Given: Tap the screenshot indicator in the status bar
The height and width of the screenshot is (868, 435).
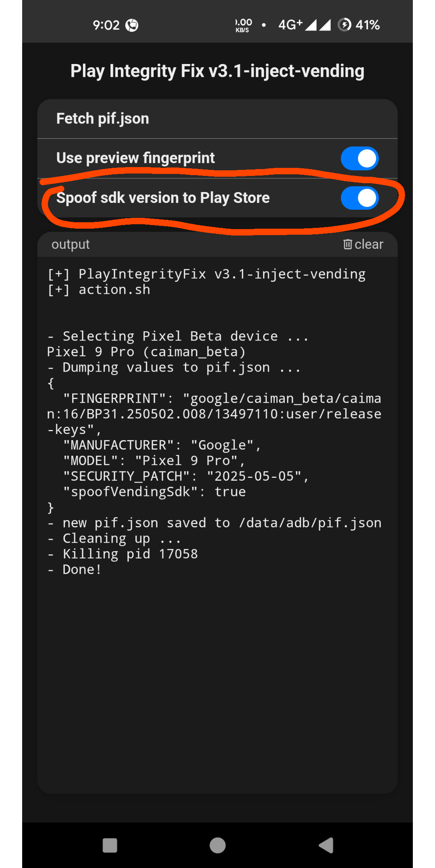Looking at the screenshot, I should [132, 25].
